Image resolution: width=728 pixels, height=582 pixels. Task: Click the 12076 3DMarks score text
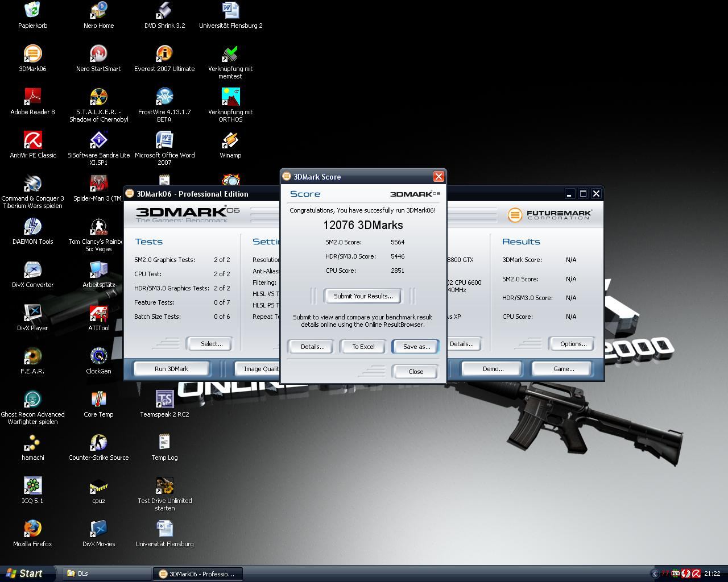click(x=363, y=225)
